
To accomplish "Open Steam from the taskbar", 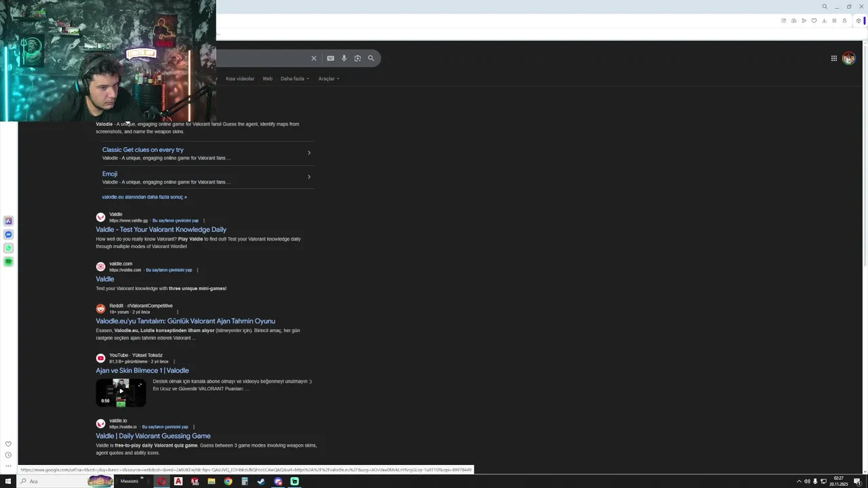I will point(261,481).
